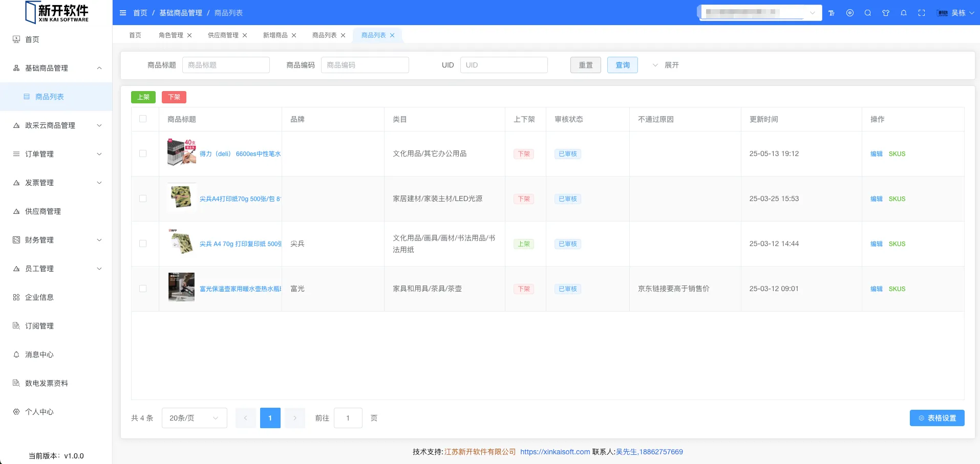Click the blue 查询 button

tap(622, 65)
